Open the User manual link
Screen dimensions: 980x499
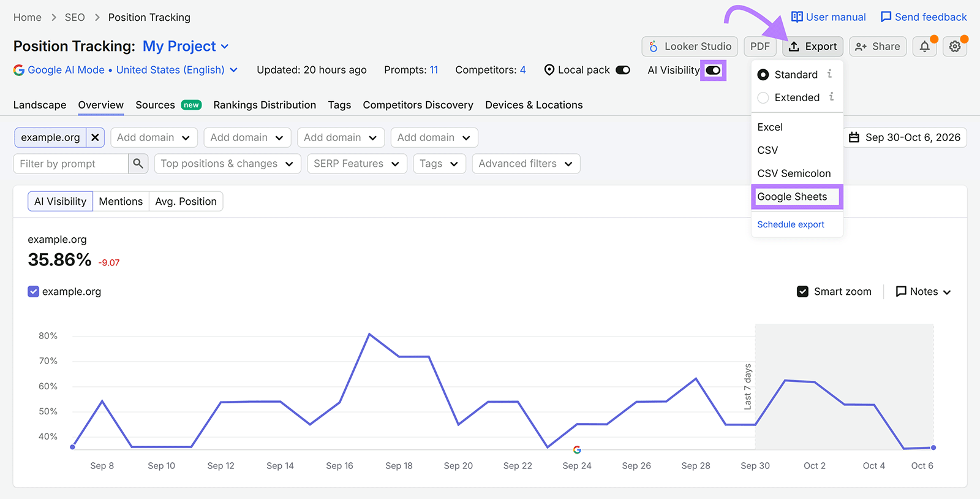[829, 17]
